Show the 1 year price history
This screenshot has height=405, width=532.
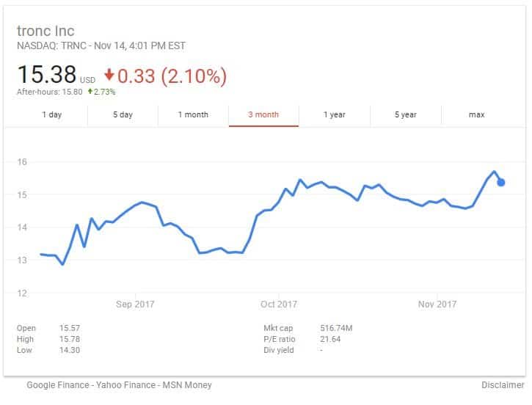[335, 114]
